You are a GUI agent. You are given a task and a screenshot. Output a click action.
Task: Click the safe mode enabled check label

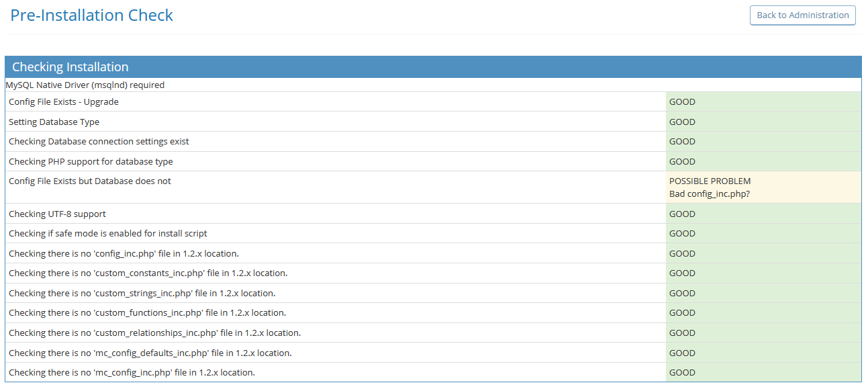point(108,234)
